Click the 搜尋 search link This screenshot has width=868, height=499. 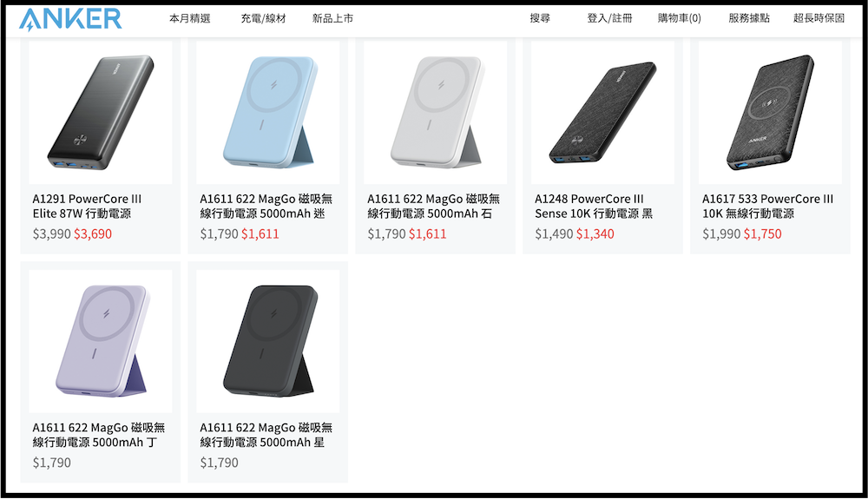pos(540,18)
